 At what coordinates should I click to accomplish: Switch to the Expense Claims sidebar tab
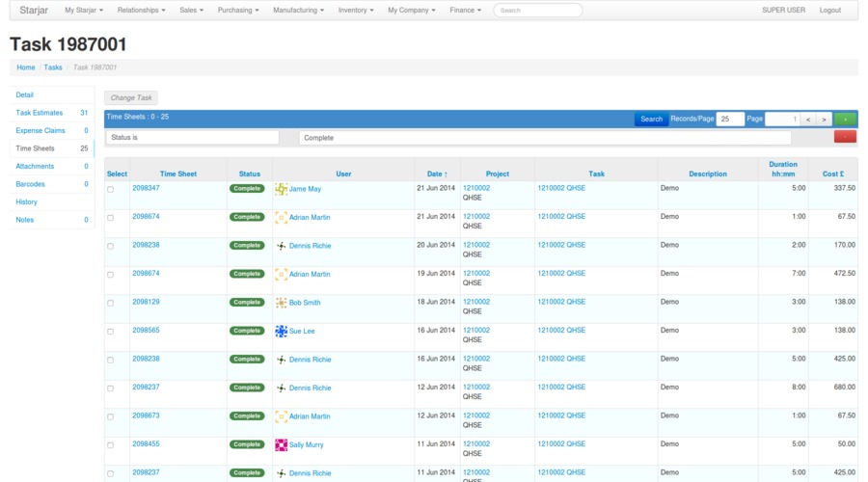(41, 130)
